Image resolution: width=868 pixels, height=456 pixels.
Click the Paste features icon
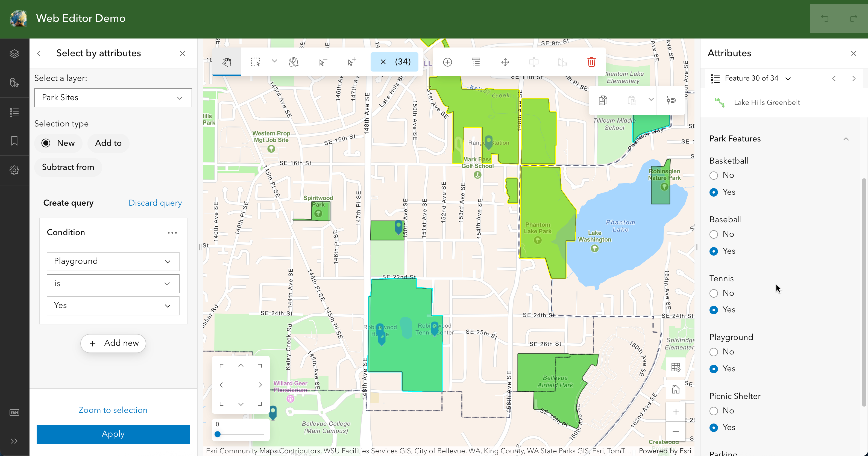[x=632, y=100]
